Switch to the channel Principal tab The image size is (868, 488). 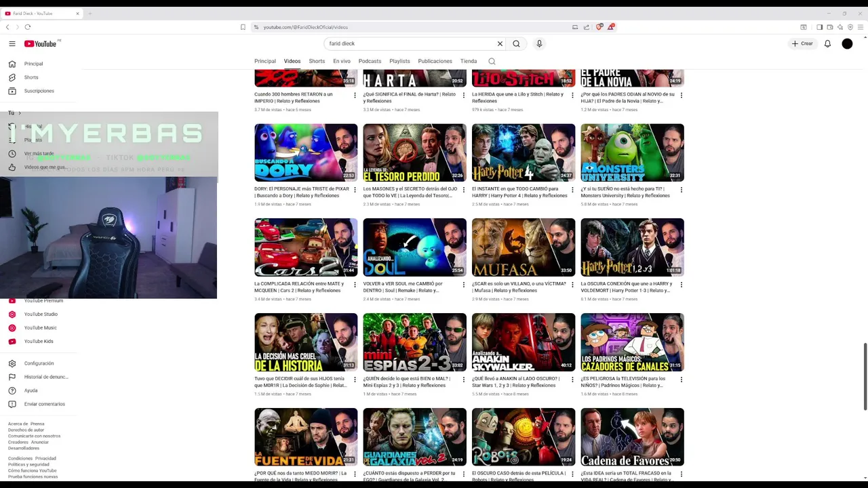[x=265, y=61]
